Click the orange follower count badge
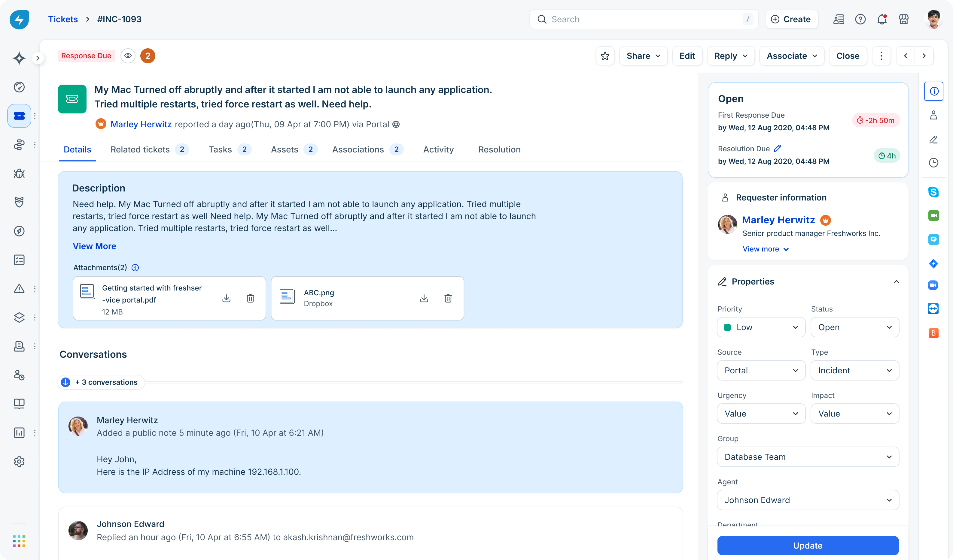 click(148, 56)
